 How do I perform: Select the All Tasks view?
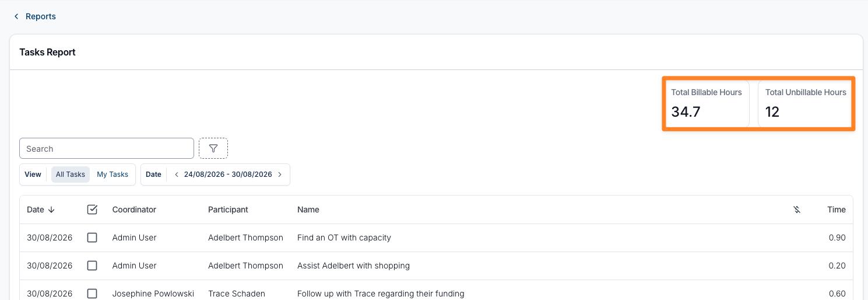pos(71,175)
